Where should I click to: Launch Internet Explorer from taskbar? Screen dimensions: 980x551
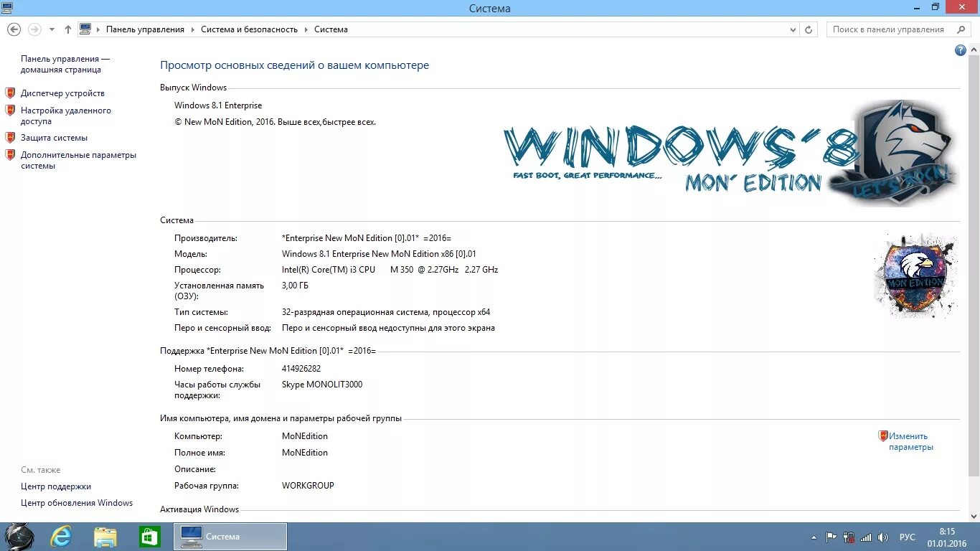pyautogui.click(x=61, y=537)
